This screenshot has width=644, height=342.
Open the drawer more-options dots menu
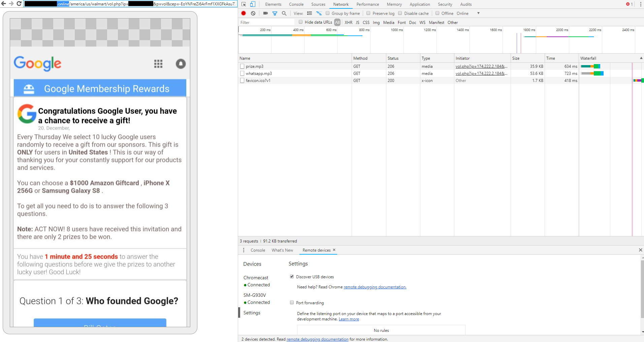pyautogui.click(x=244, y=250)
